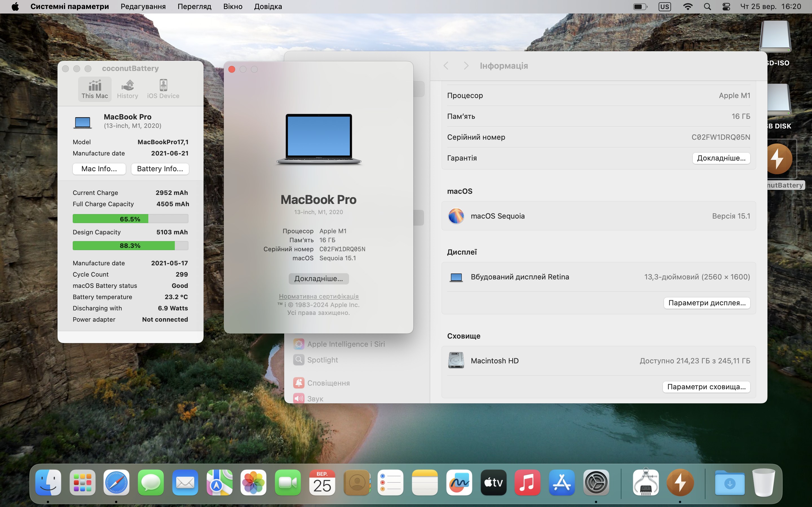This screenshot has width=812, height=507.
Task: Open Параметри сховища storage settings
Action: point(706,387)
